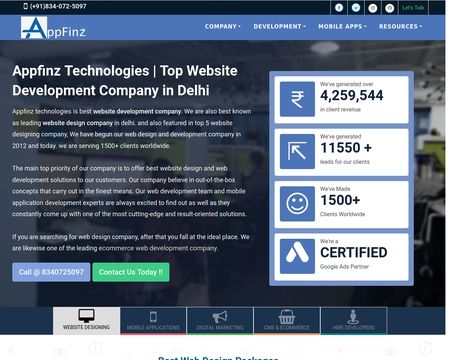Select the Digital Marketing tab
The height and width of the screenshot is (360, 450).
220,320
